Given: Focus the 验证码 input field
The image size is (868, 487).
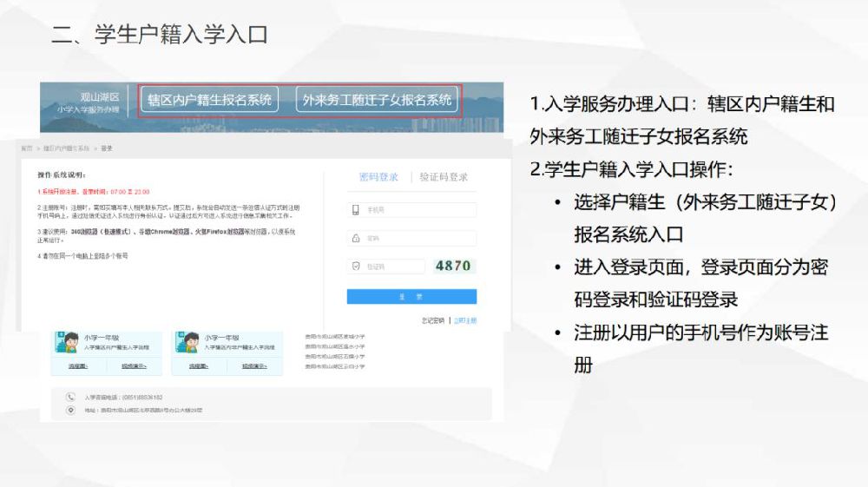Looking at the screenshot, I should [386, 267].
